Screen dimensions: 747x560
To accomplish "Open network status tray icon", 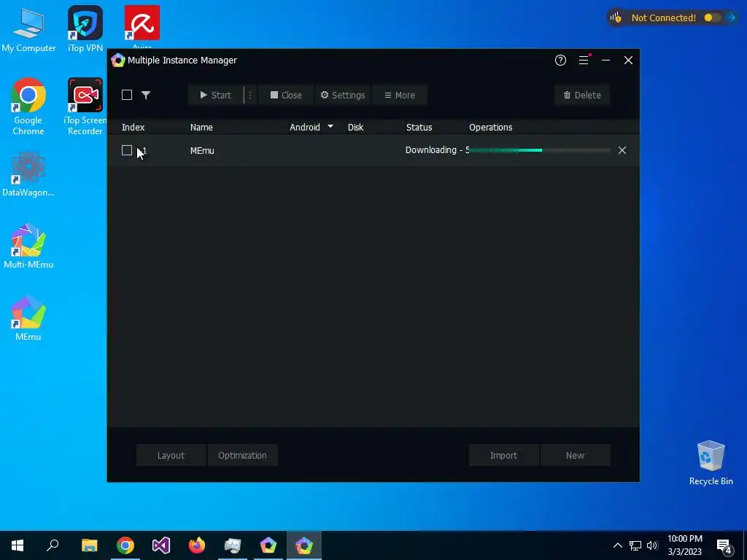I will (635, 545).
